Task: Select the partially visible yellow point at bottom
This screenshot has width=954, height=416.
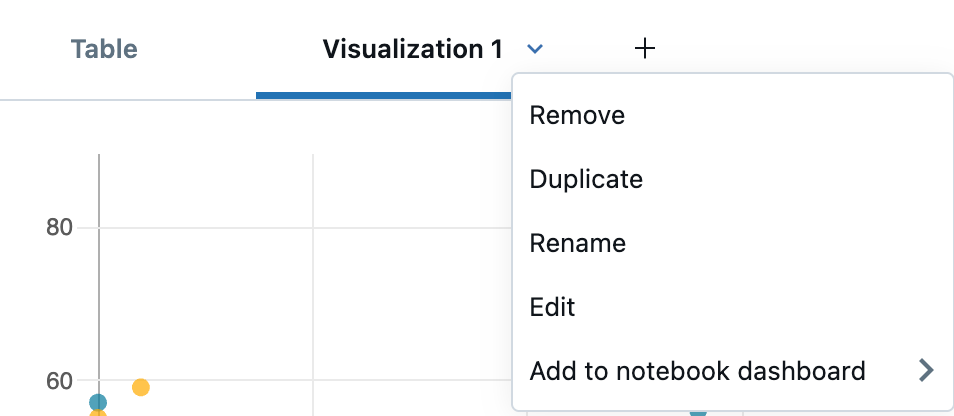Action: tap(98, 413)
